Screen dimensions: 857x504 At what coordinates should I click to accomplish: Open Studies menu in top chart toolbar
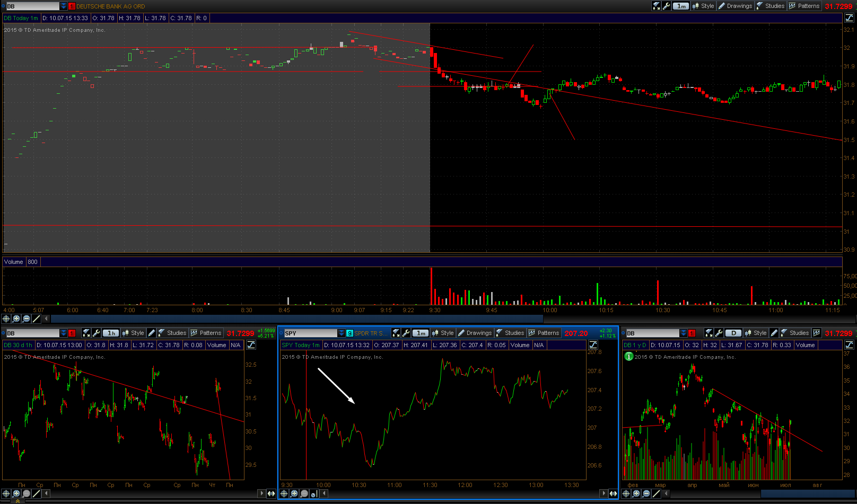coord(770,6)
